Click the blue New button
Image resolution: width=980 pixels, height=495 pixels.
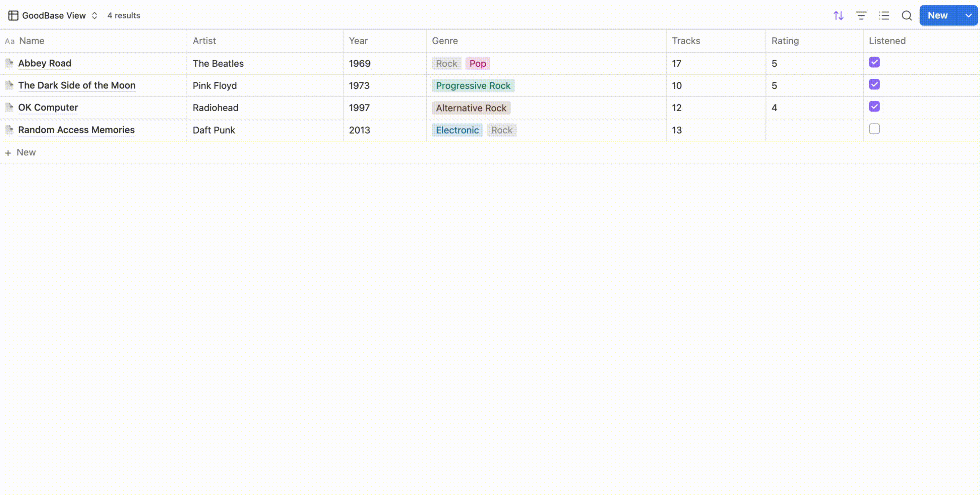[x=938, y=16]
